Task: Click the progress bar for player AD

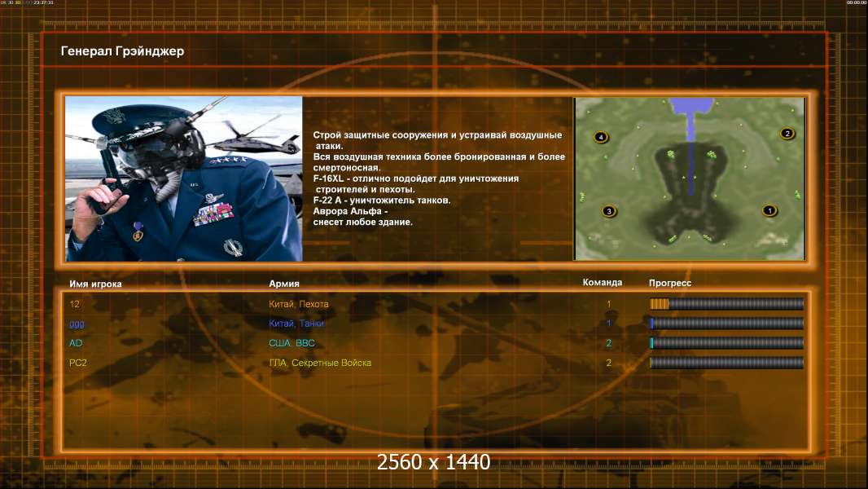Action: click(x=726, y=343)
